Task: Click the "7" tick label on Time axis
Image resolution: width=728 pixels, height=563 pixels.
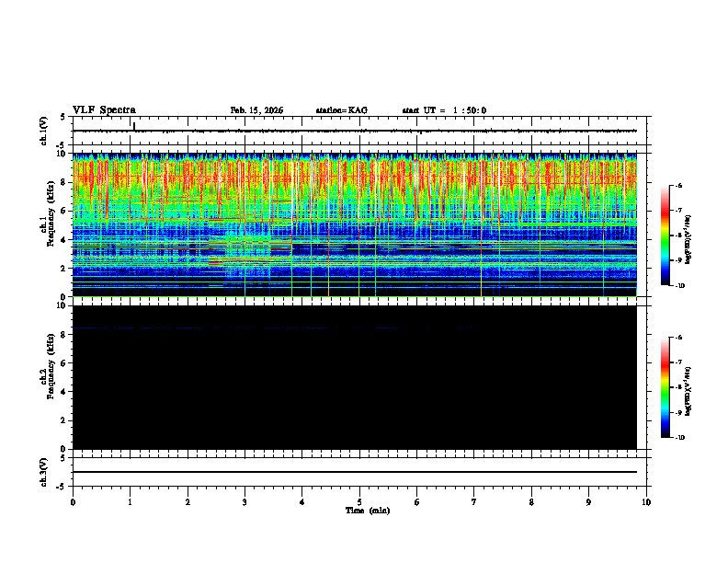Action: coord(474,502)
